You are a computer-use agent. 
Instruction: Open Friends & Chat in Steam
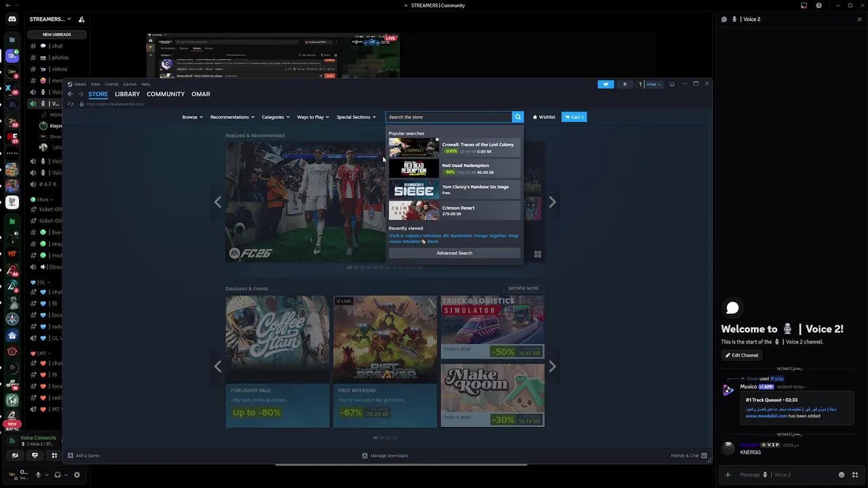689,455
